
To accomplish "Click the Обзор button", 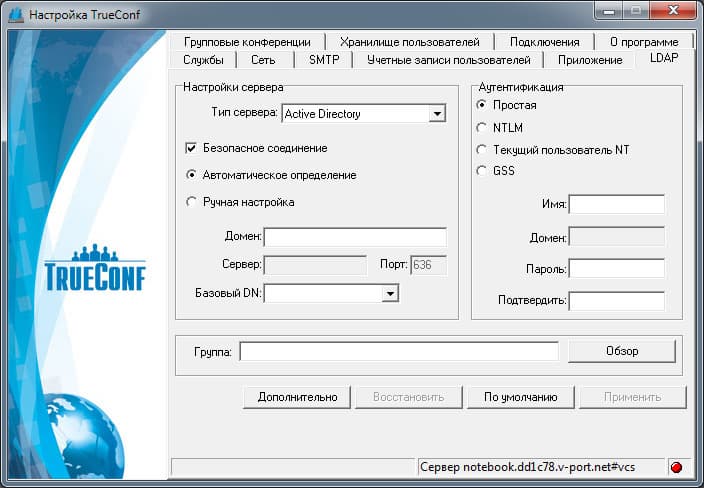I will click(x=622, y=351).
